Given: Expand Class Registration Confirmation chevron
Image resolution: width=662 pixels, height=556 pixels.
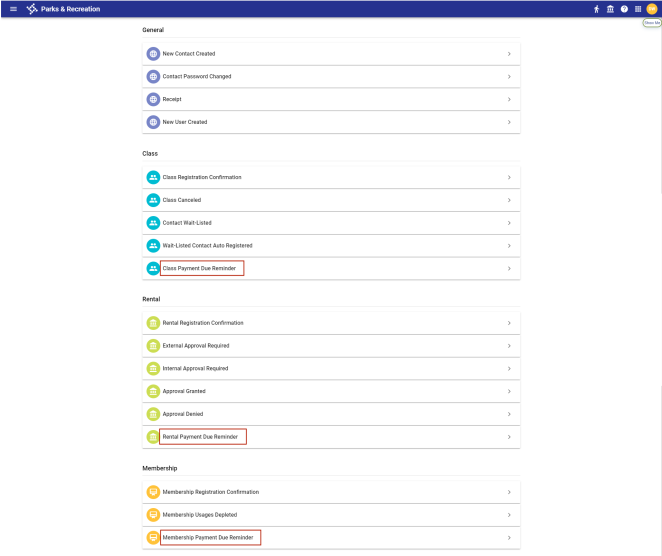Looking at the screenshot, I should [508, 177].
